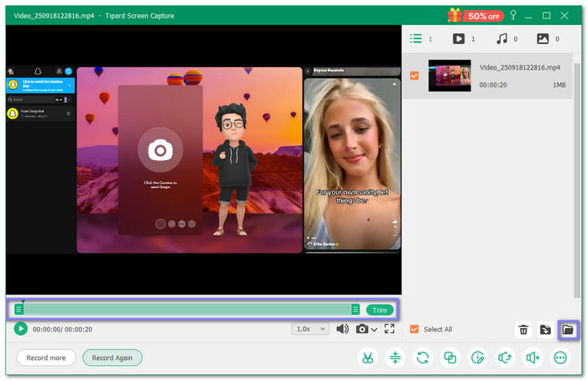
Task: Expand the snapshot options arrow
Action: tap(374, 330)
